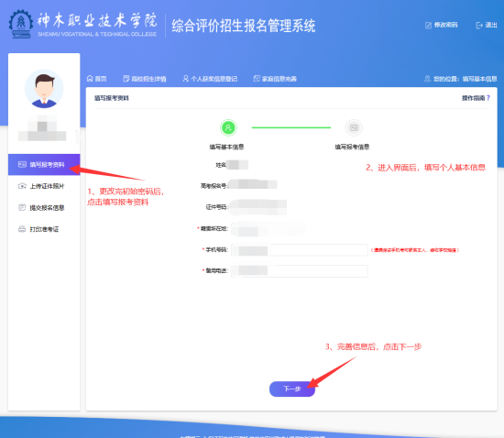This screenshot has width=504, height=438.
Task: Open the 操作指南 help question mark
Action: point(488,98)
